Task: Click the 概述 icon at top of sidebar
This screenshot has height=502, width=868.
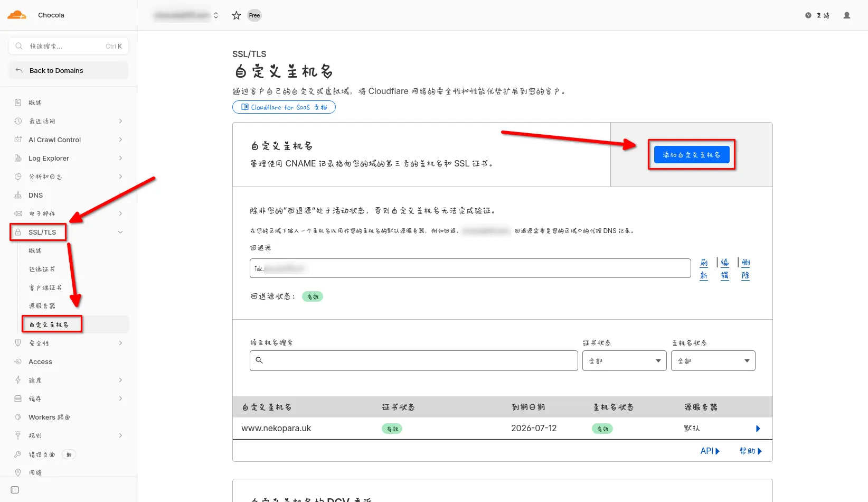Action: point(18,103)
